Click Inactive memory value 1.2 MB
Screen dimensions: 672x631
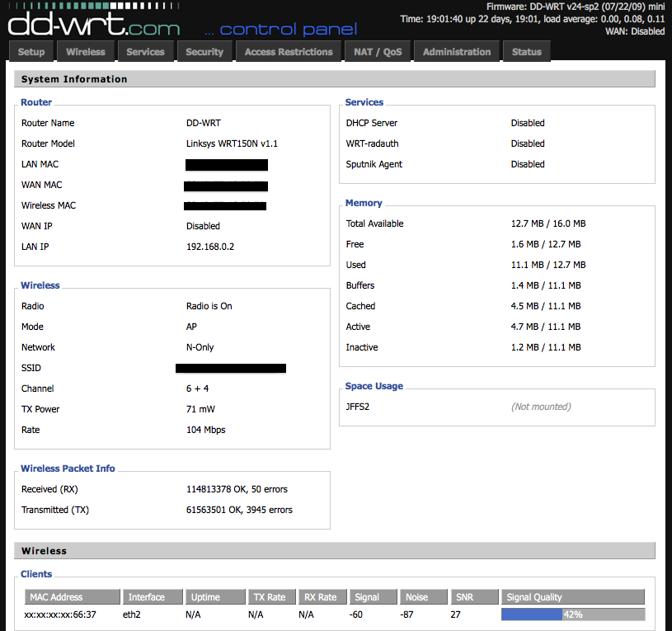[546, 346]
